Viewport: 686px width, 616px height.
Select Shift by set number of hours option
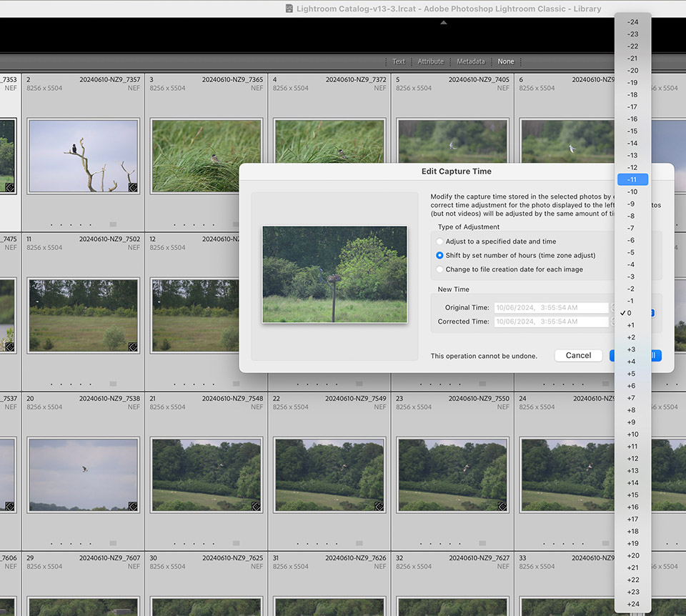tap(439, 255)
